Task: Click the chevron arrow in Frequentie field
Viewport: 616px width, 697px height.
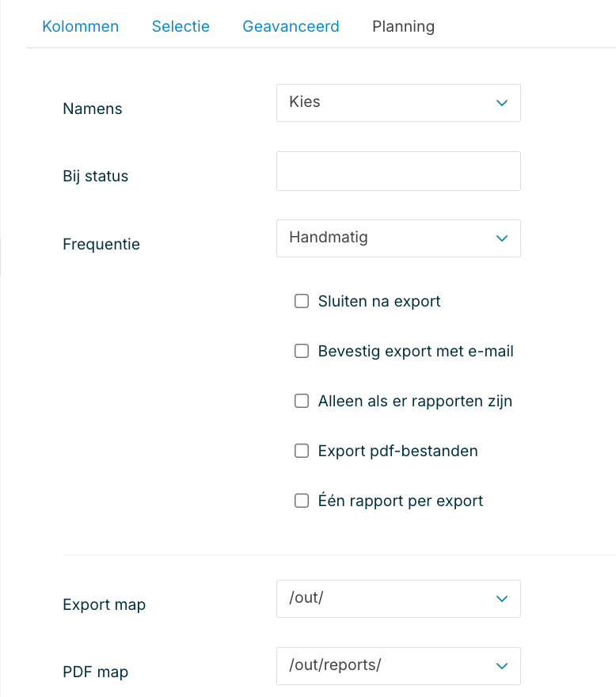Action: (501, 238)
